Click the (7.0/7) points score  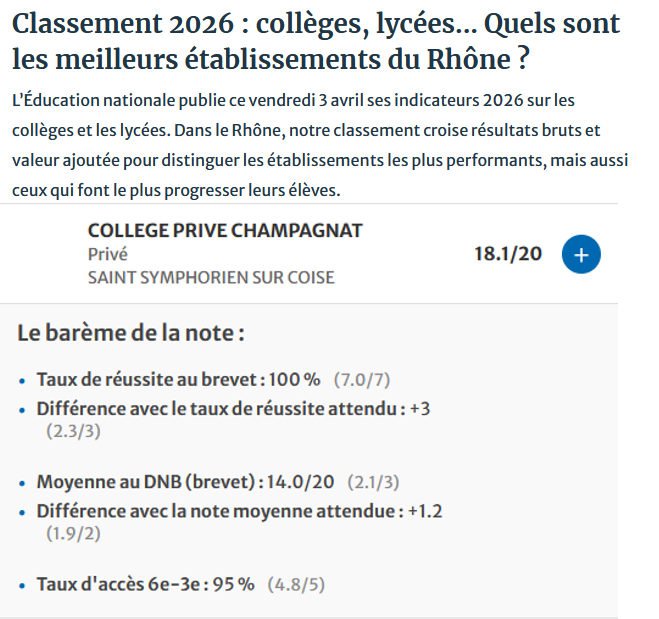click(x=361, y=380)
